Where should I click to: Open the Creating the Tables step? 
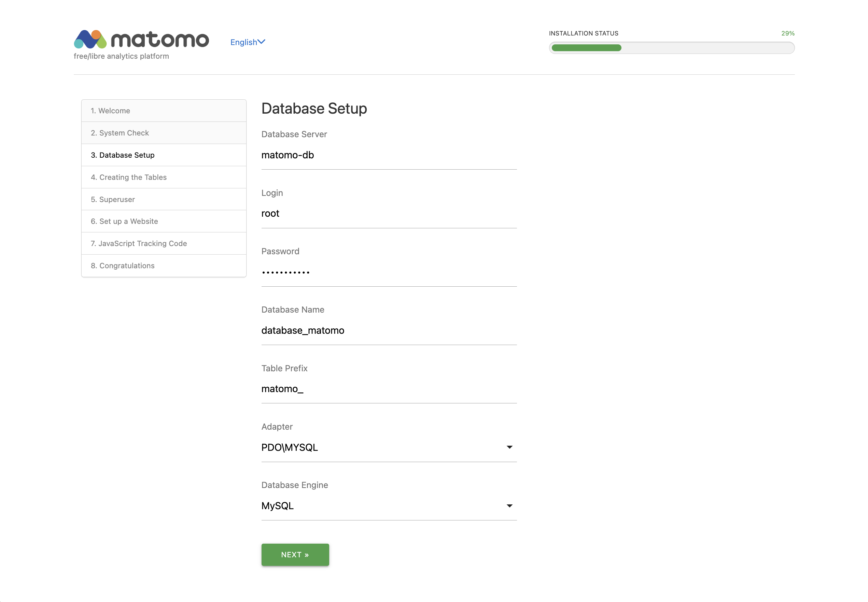point(164,177)
